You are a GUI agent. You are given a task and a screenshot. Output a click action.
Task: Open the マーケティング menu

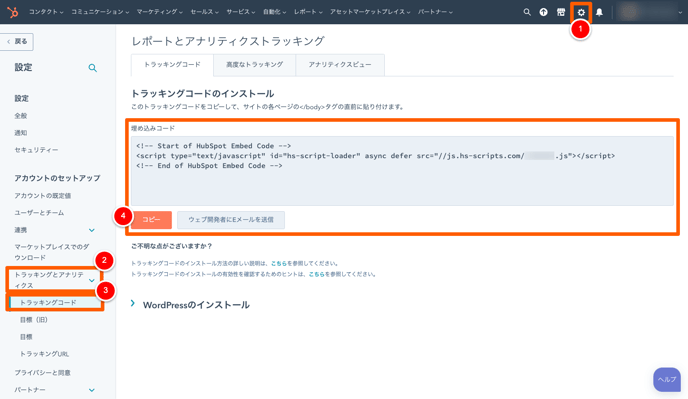point(159,12)
